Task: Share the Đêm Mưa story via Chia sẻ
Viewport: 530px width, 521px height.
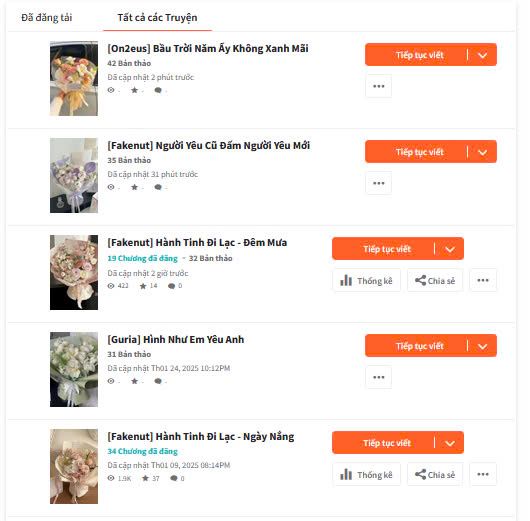Action: [435, 280]
